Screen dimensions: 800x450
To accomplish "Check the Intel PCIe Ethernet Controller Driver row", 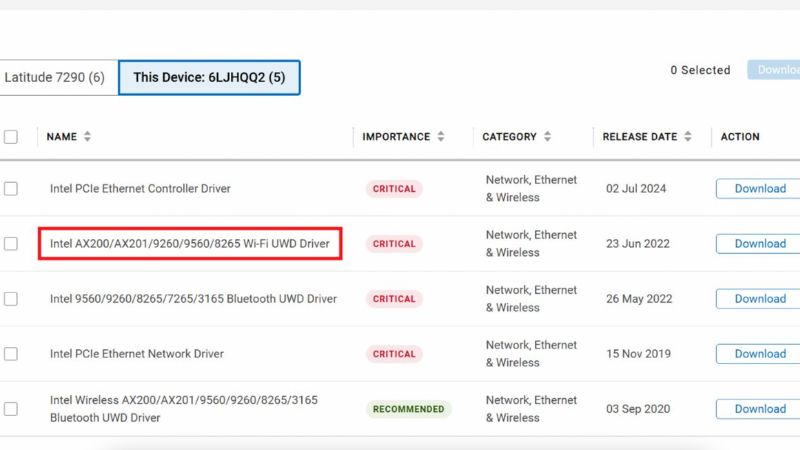I will tap(11, 189).
